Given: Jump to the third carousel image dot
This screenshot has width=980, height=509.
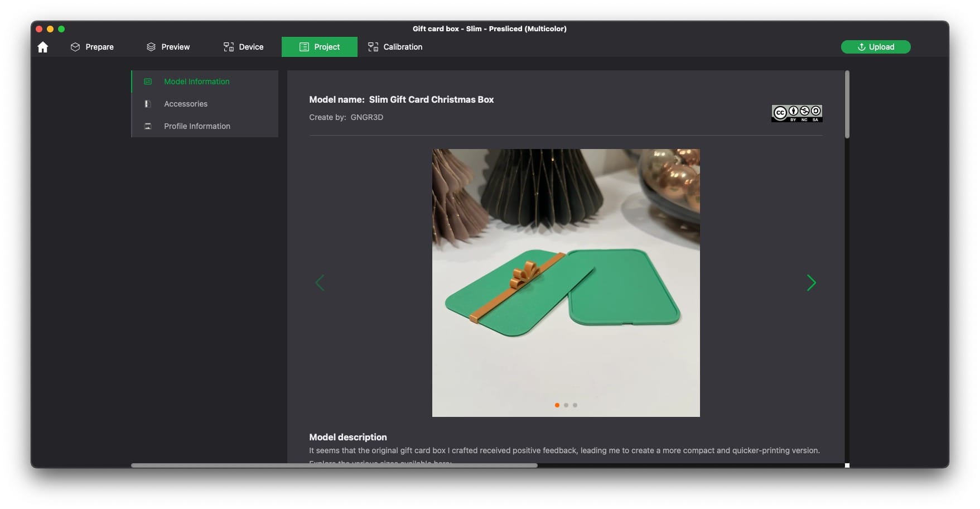Looking at the screenshot, I should point(575,405).
